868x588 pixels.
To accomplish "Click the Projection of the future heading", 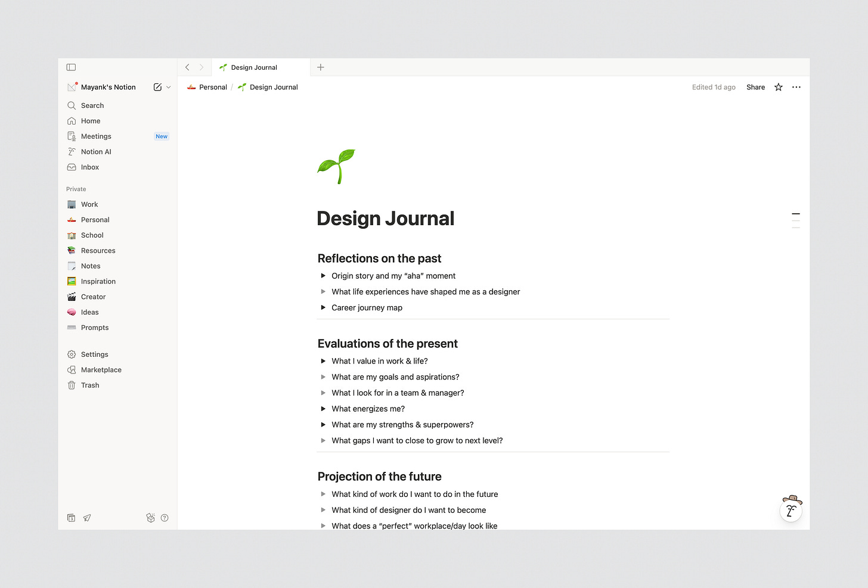I will click(x=379, y=477).
